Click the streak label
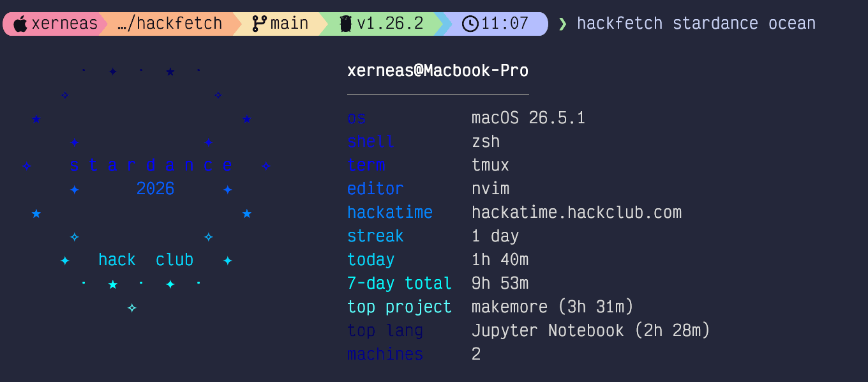 coord(375,236)
